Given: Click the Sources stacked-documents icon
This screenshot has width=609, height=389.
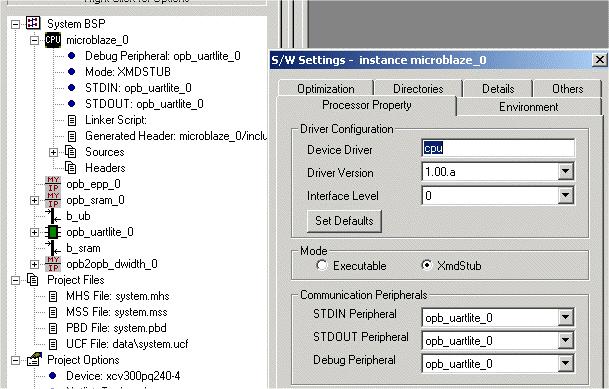Looking at the screenshot, I should pyautogui.click(x=71, y=152).
